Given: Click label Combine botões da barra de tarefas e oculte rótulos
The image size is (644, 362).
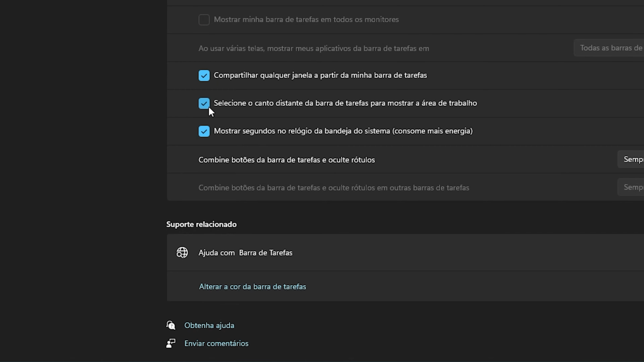Looking at the screenshot, I should pos(287,160).
